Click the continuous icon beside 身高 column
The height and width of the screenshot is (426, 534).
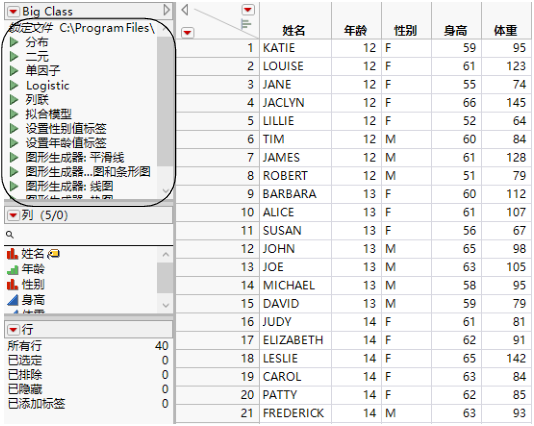(x=12, y=300)
